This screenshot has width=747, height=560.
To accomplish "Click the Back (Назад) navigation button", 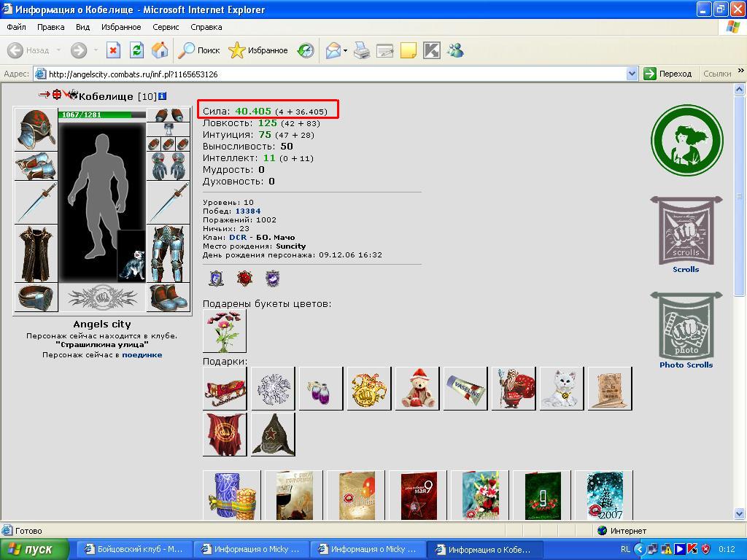I will pos(28,50).
